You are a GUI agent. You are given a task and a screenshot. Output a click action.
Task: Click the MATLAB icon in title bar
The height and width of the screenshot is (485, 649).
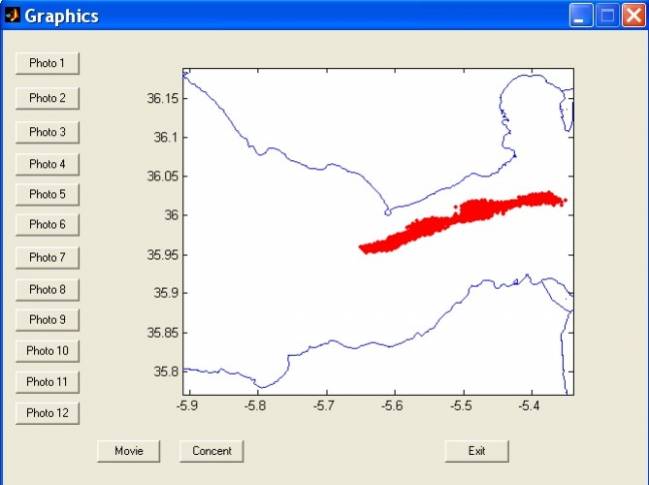point(12,15)
